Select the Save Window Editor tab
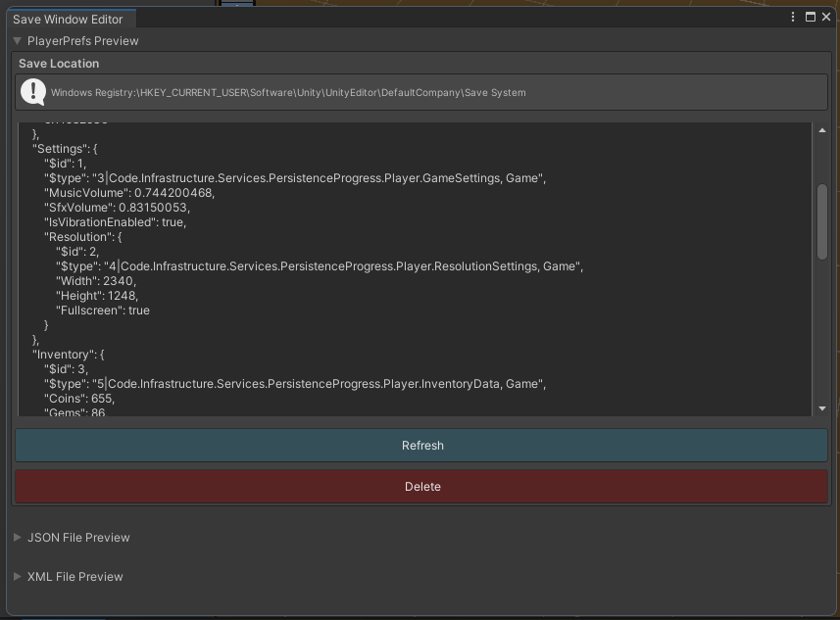This screenshot has height=620, width=840. click(x=68, y=20)
